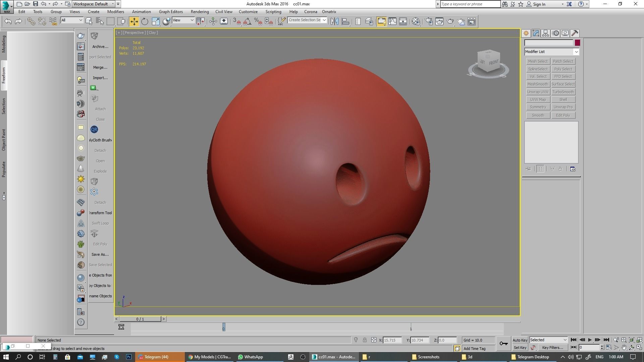Choose the Rectangular Selection Region tool
Viewport: 644px width, 362px height.
110,21
